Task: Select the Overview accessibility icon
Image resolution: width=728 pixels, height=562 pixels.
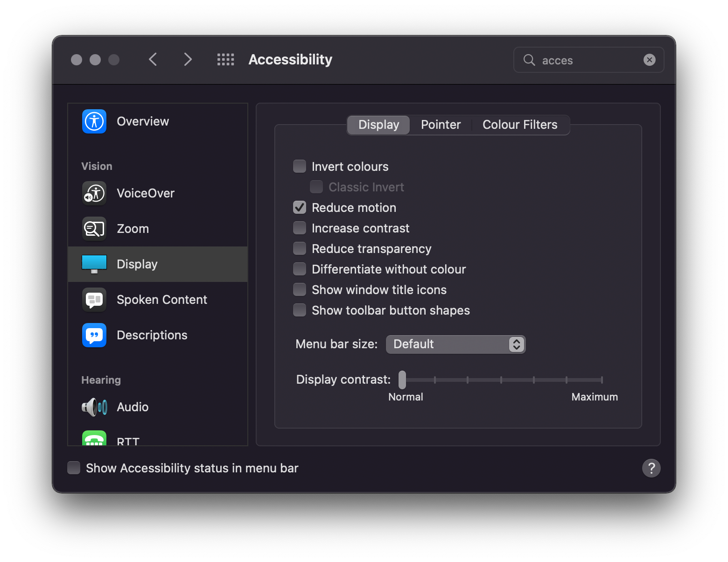Action: click(x=94, y=121)
